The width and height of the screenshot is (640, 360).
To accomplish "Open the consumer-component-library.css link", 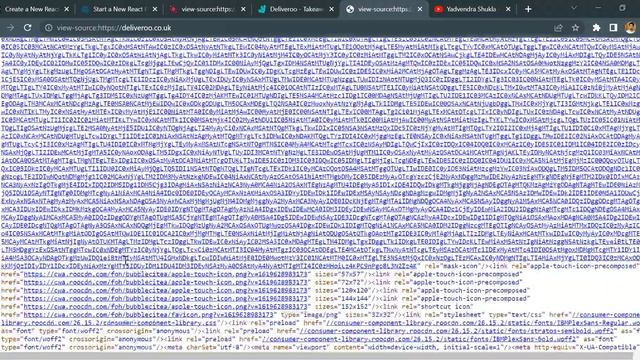I will (x=109, y=323).
